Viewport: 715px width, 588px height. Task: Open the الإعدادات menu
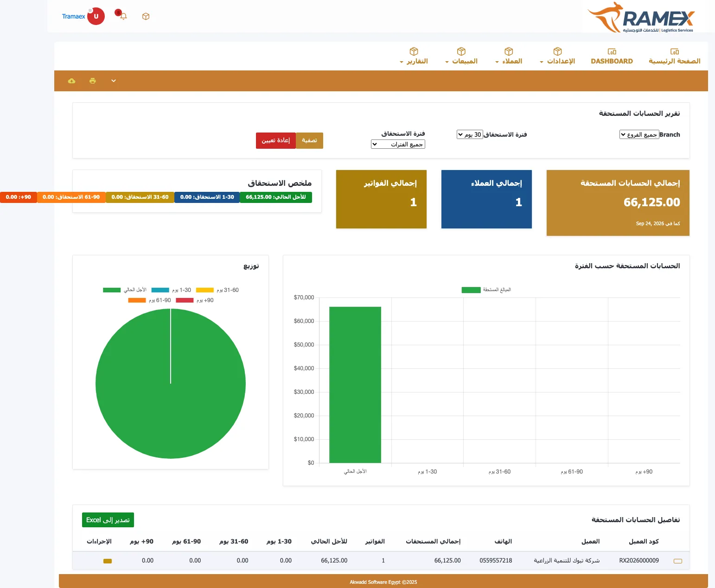[x=557, y=61]
